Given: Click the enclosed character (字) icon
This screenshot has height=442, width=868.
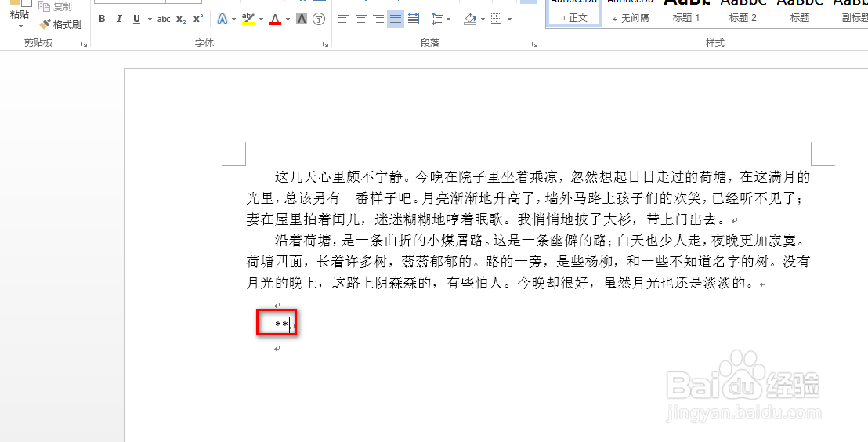Looking at the screenshot, I should pyautogui.click(x=319, y=20).
